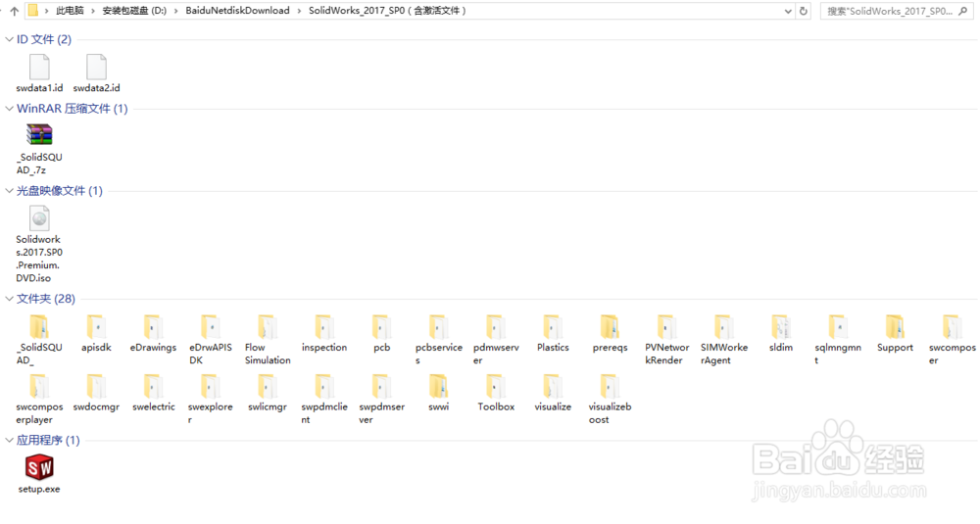The width and height of the screenshot is (980, 524).
Task: Collapse the 光盘映像文件 (1) group
Action: click(9, 191)
